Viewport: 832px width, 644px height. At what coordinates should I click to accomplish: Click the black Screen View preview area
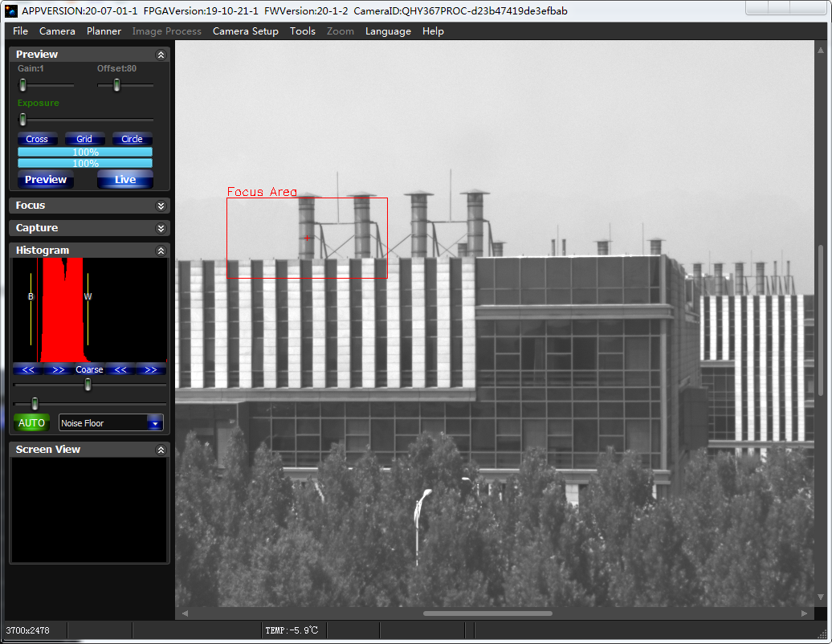[89, 510]
